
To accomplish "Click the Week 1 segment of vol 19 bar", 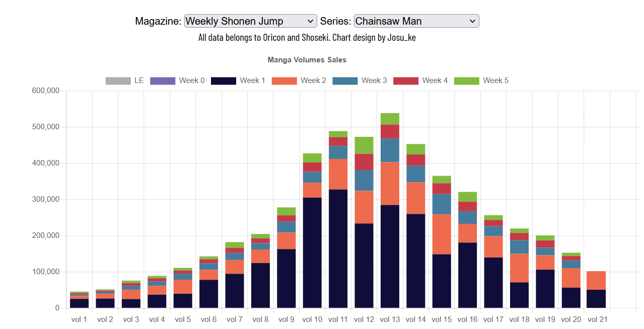I will tap(545, 289).
